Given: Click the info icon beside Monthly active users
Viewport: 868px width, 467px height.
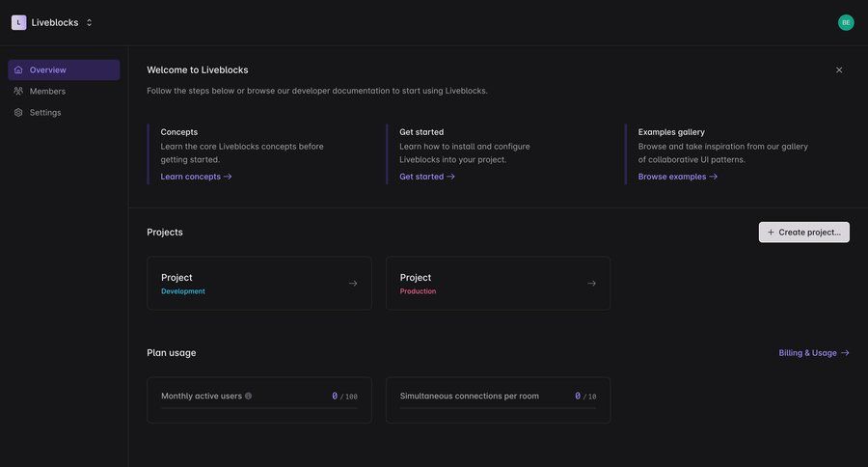Looking at the screenshot, I should coord(248,396).
